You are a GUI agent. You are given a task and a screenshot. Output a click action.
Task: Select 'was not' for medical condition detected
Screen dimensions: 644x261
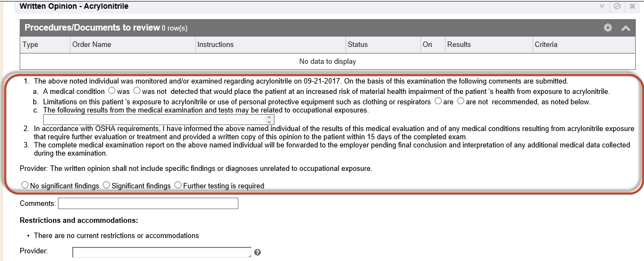pos(137,91)
